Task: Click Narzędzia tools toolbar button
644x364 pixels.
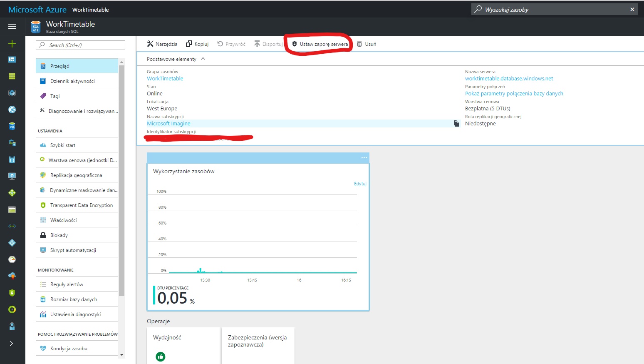Action: (x=162, y=44)
